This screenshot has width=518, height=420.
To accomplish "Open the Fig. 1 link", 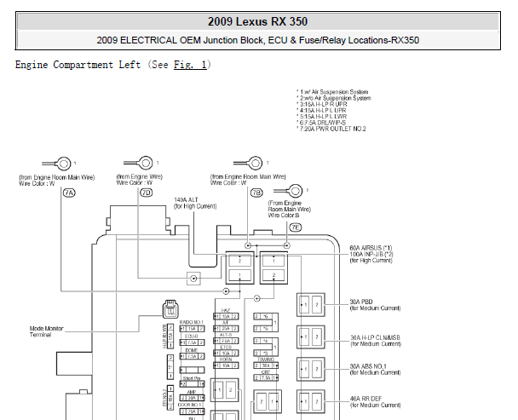I will click(x=190, y=65).
